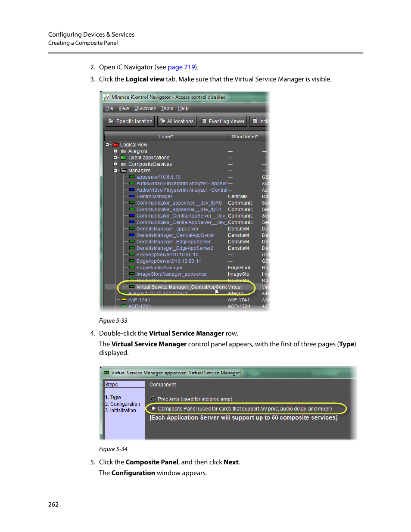Click the Component heading in Virtual Service Manager
The width and height of the screenshot is (411, 532).
coord(162,385)
